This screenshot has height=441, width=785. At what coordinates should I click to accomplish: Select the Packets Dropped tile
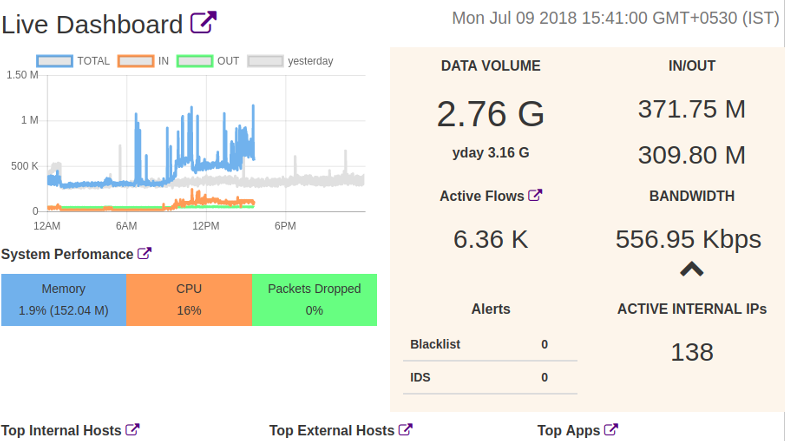point(314,299)
